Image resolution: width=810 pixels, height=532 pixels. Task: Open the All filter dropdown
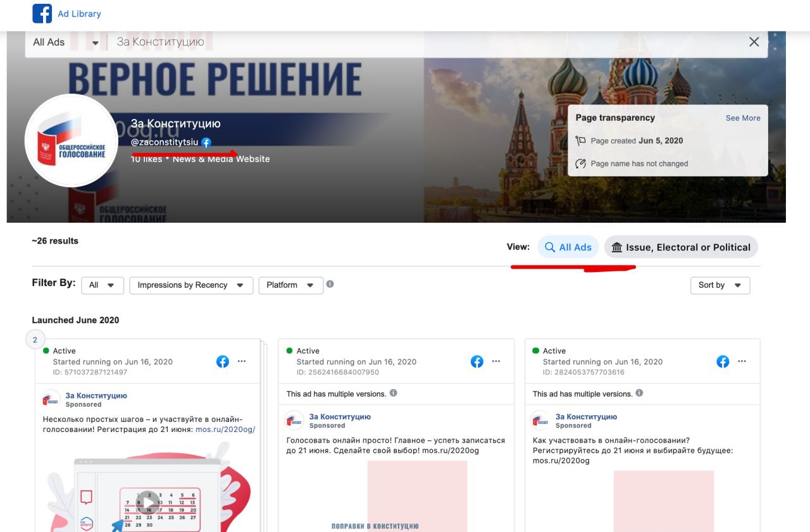point(103,285)
